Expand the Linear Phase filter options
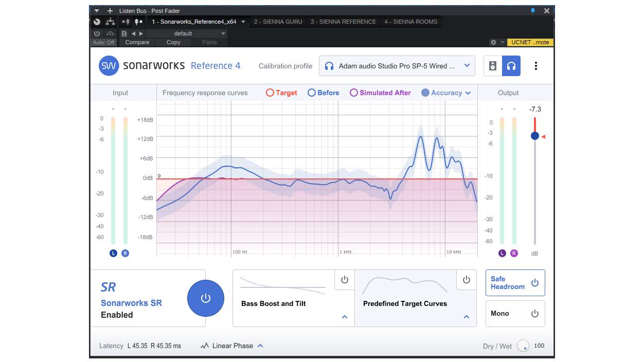The image size is (644, 362). [x=260, y=346]
